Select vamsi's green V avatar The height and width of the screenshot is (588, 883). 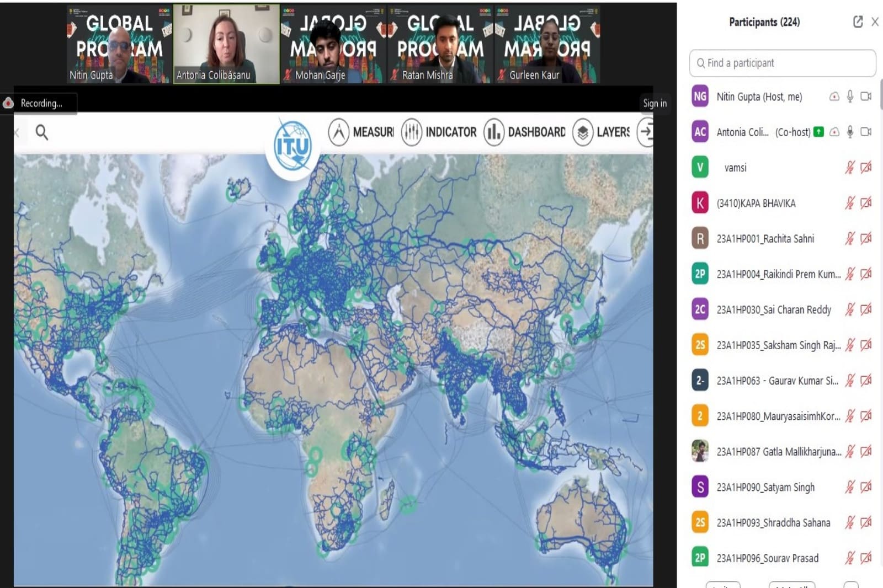pos(700,167)
